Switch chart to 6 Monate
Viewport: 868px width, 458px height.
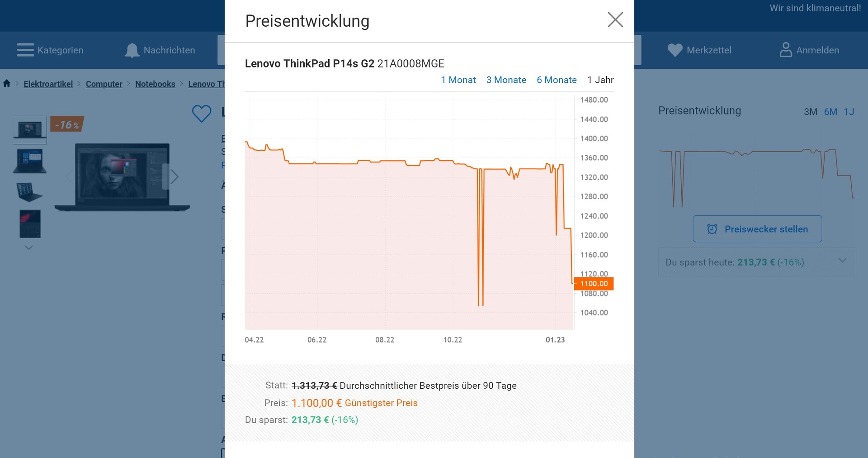[556, 80]
